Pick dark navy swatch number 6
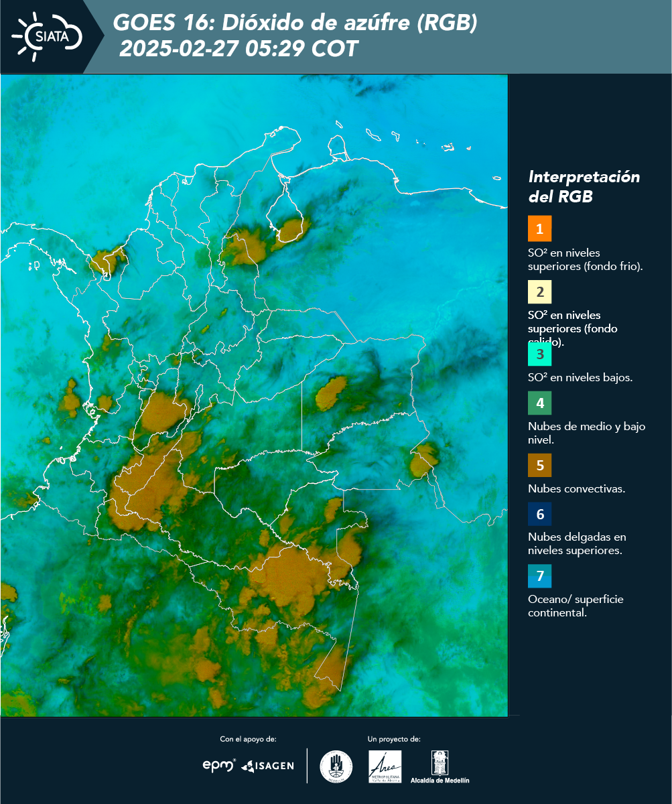The width and height of the screenshot is (672, 804). [539, 515]
